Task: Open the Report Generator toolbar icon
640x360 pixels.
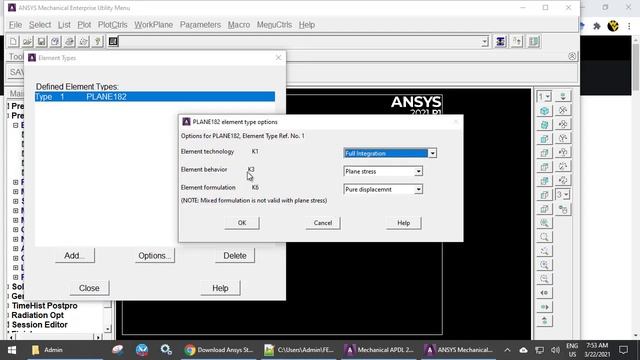Action: tap(84, 42)
